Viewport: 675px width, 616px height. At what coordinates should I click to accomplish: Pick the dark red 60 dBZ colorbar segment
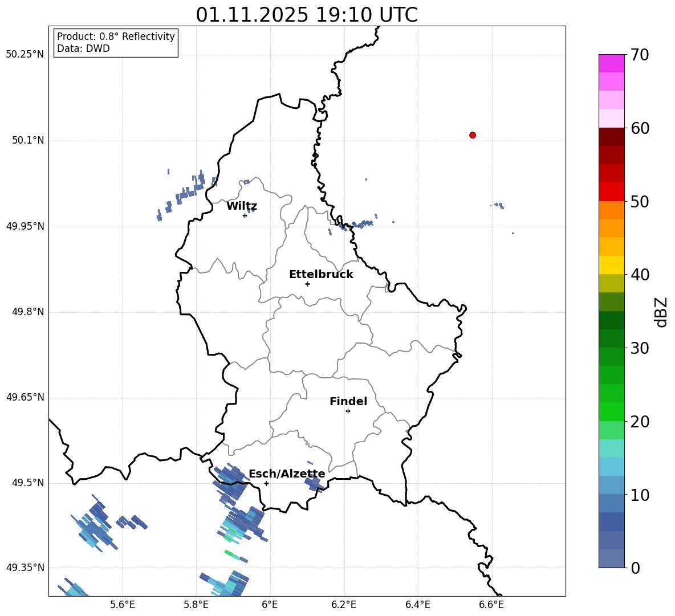click(x=611, y=136)
